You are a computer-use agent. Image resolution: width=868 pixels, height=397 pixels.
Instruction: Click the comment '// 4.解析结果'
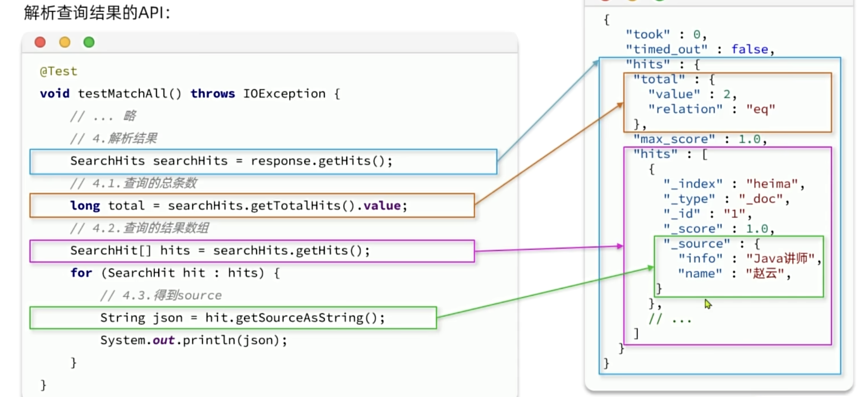[113, 138]
